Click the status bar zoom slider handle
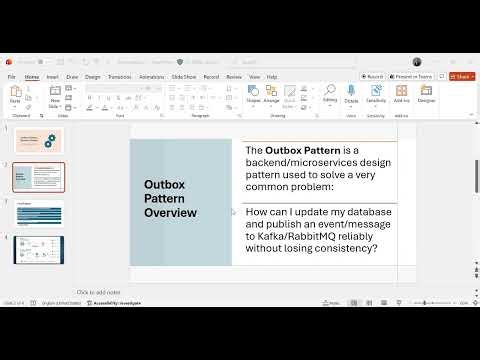Screen dimensions: 480x360 [x=424, y=303]
